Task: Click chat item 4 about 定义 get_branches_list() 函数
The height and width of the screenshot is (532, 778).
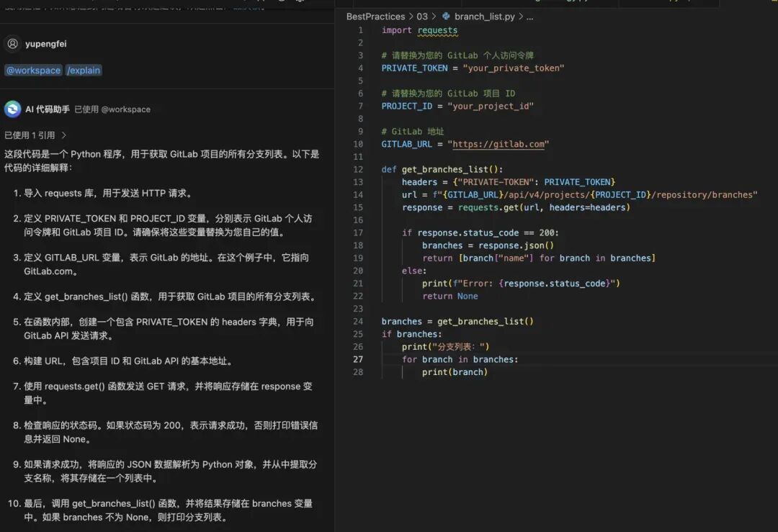Action: point(166,297)
